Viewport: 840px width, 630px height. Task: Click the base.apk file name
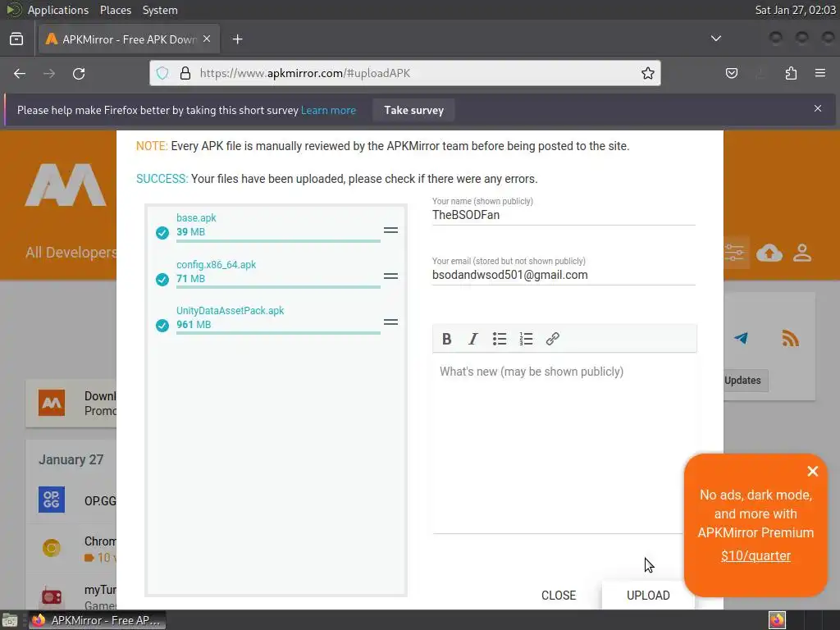[196, 218]
